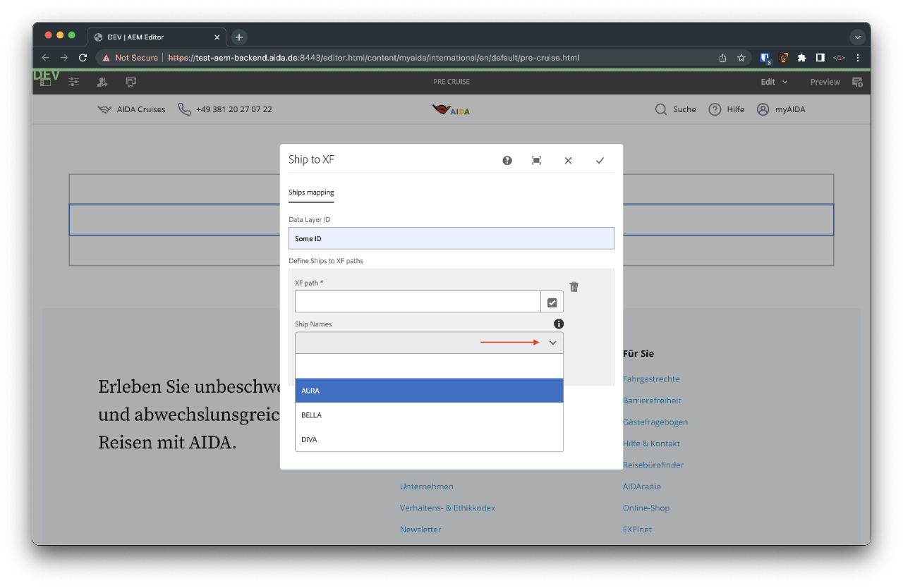
Task: Toggle the AEM side panel
Action: (x=45, y=82)
